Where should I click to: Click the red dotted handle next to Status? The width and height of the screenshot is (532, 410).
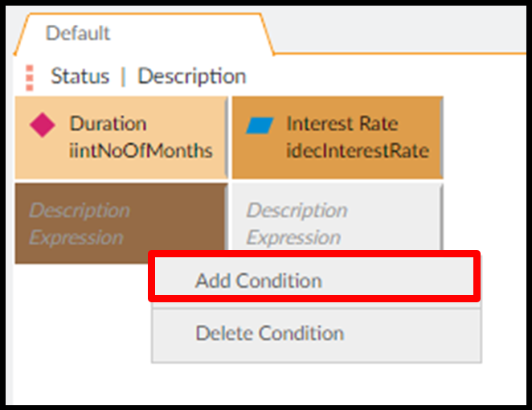[30, 77]
